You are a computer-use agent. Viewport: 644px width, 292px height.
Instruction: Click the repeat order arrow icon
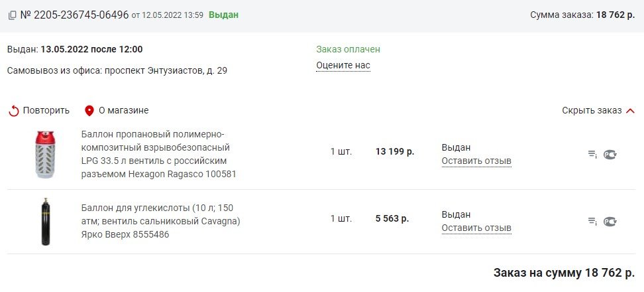point(14,111)
